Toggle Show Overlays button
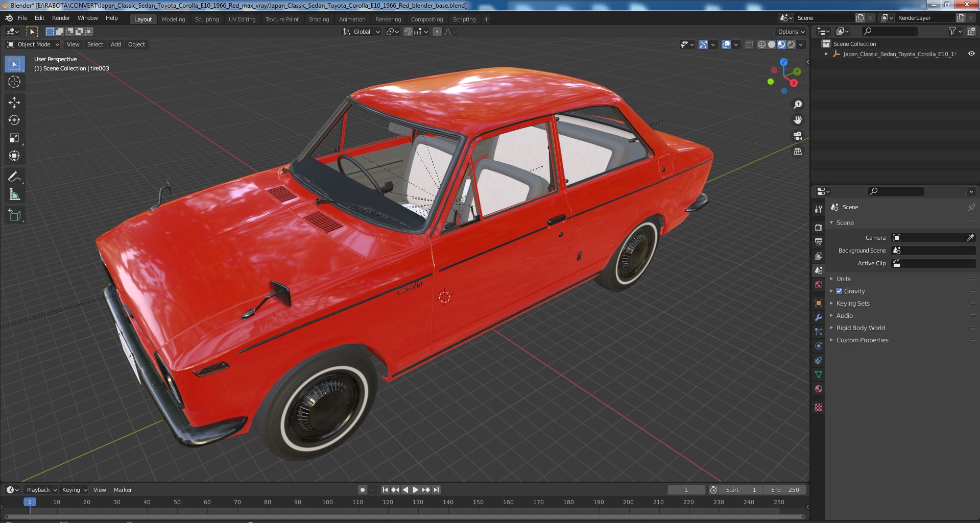980x523 pixels. (x=726, y=44)
